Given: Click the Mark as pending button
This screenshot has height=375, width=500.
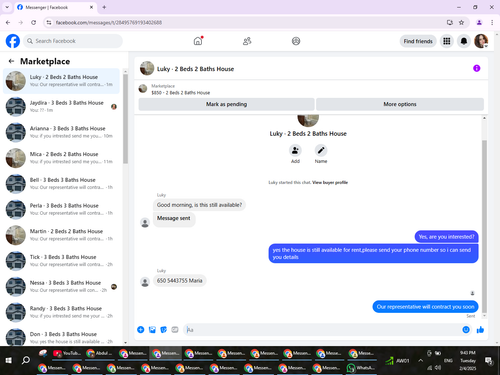Looking at the screenshot, I should coord(226,104).
